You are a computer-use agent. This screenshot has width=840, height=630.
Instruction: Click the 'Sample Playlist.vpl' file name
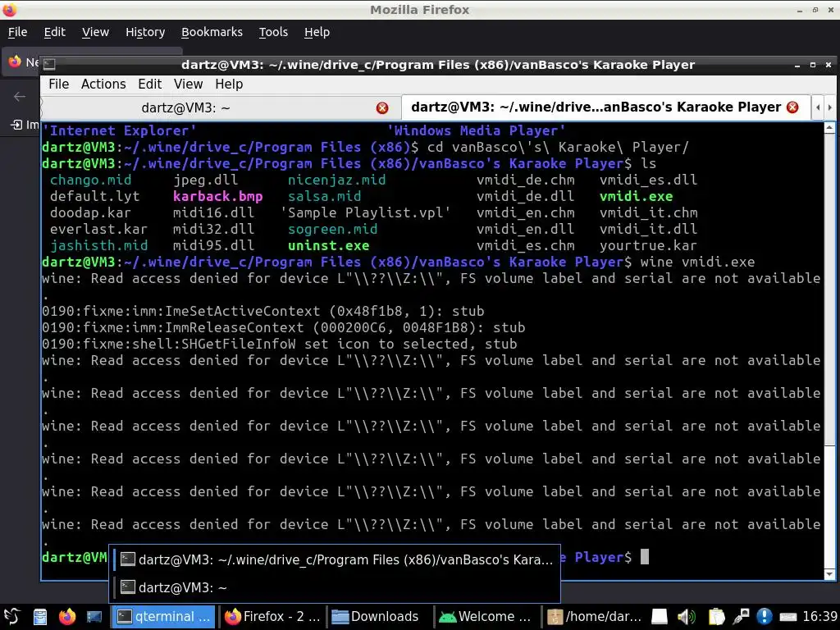coord(365,212)
